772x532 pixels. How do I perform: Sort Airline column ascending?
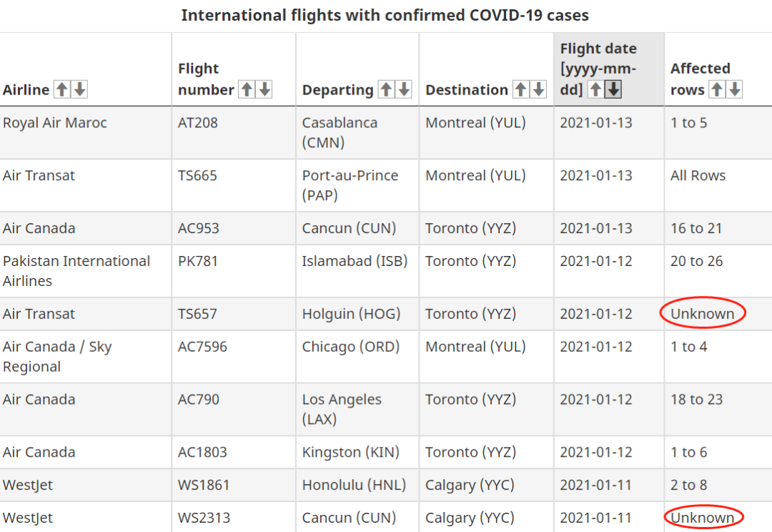(x=62, y=89)
